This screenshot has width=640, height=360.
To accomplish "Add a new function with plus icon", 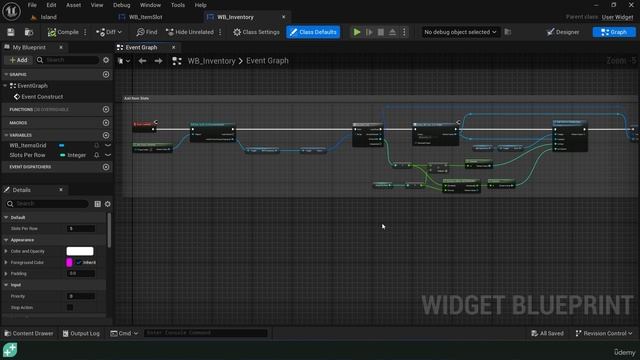I will [x=106, y=109].
